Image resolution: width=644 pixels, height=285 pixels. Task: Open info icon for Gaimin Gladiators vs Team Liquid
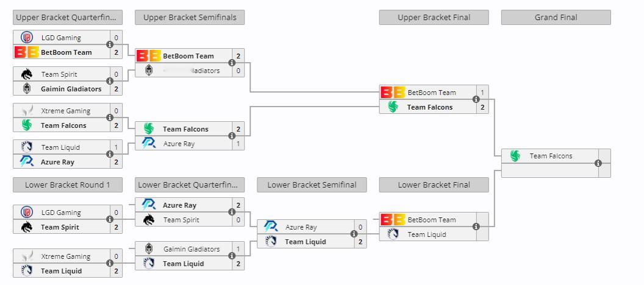[232, 256]
